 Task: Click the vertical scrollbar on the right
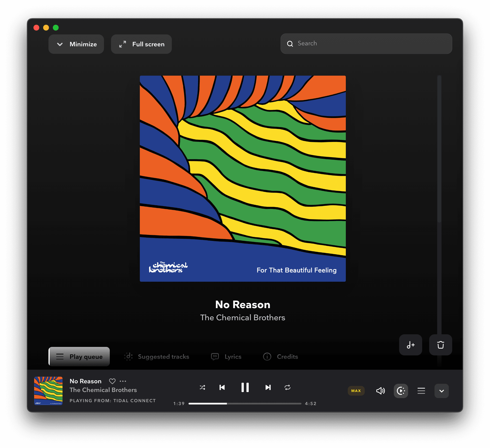pyautogui.click(x=439, y=149)
